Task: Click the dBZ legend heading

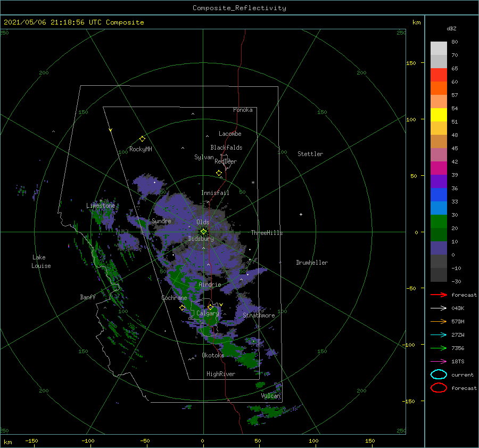Action: [451, 28]
